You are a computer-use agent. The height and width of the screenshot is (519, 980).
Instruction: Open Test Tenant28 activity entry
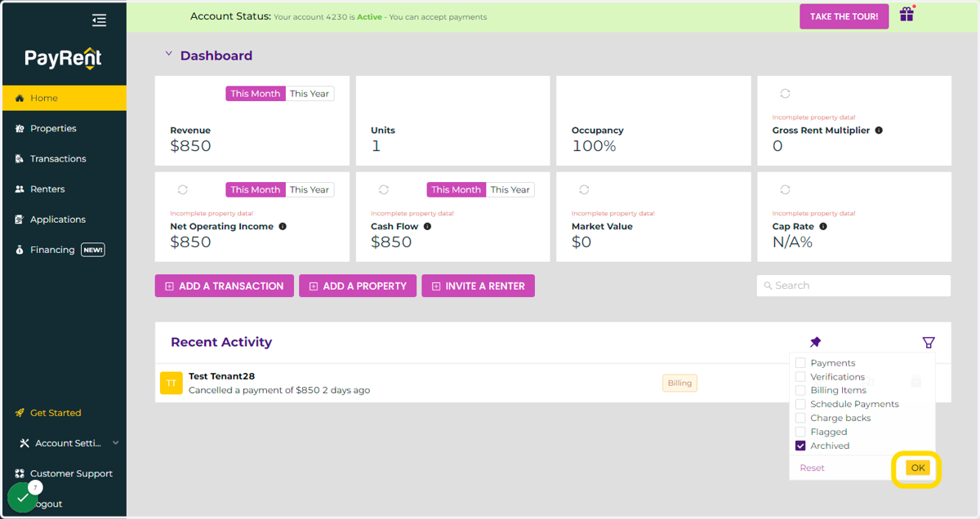coord(553,383)
